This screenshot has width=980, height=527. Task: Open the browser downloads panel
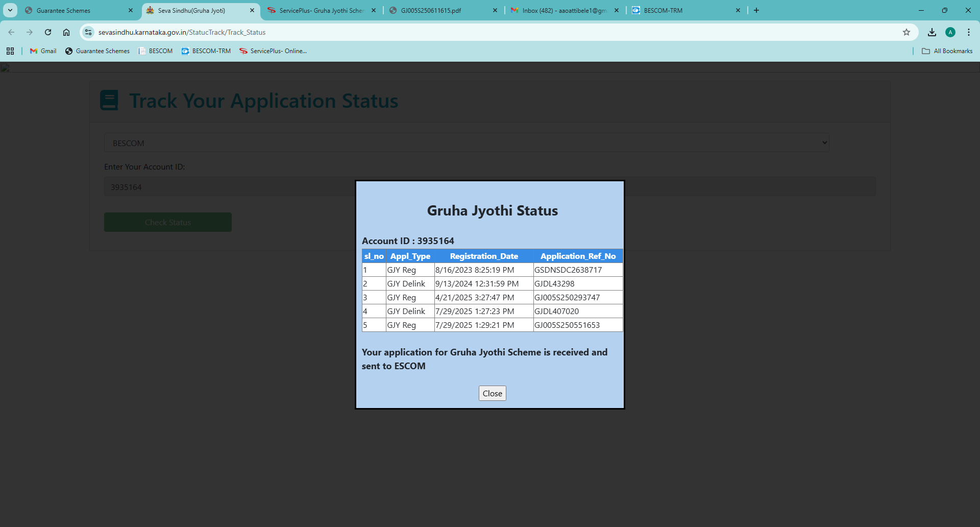[932, 32]
